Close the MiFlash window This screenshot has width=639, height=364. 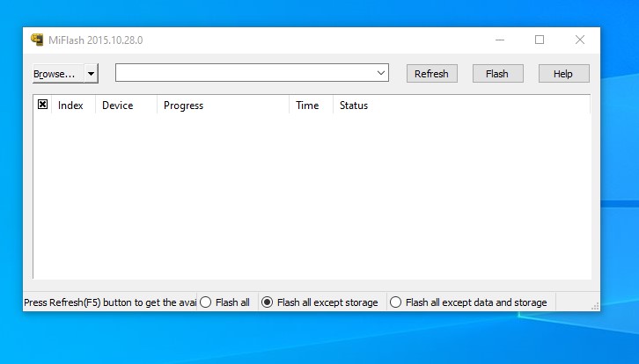pos(580,40)
